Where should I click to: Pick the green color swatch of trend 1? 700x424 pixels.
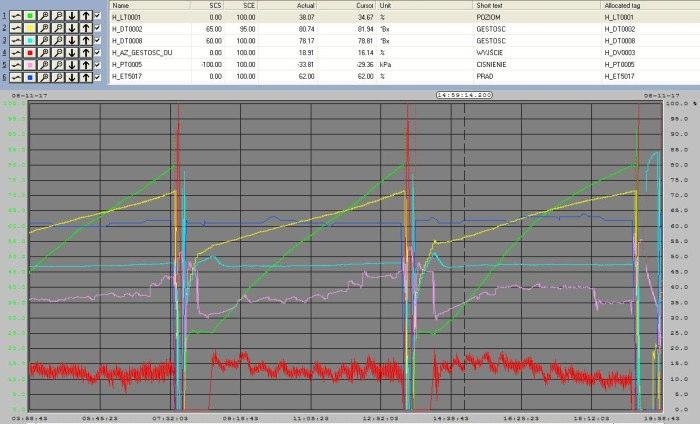pyautogui.click(x=30, y=16)
